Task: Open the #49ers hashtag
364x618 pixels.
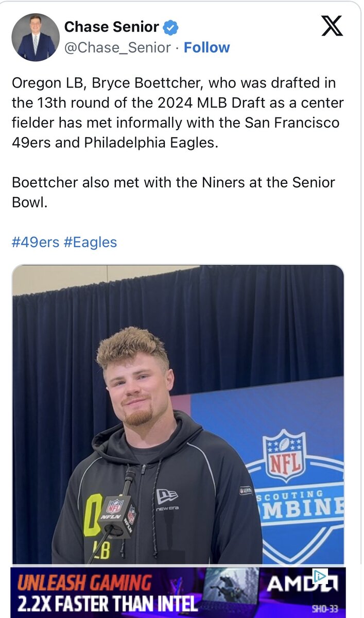Action: [36, 242]
